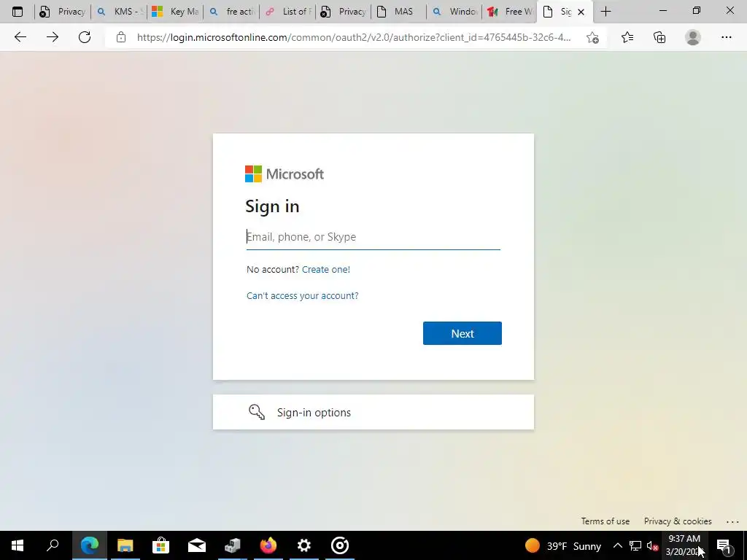Open the Terms of use link

click(605, 521)
